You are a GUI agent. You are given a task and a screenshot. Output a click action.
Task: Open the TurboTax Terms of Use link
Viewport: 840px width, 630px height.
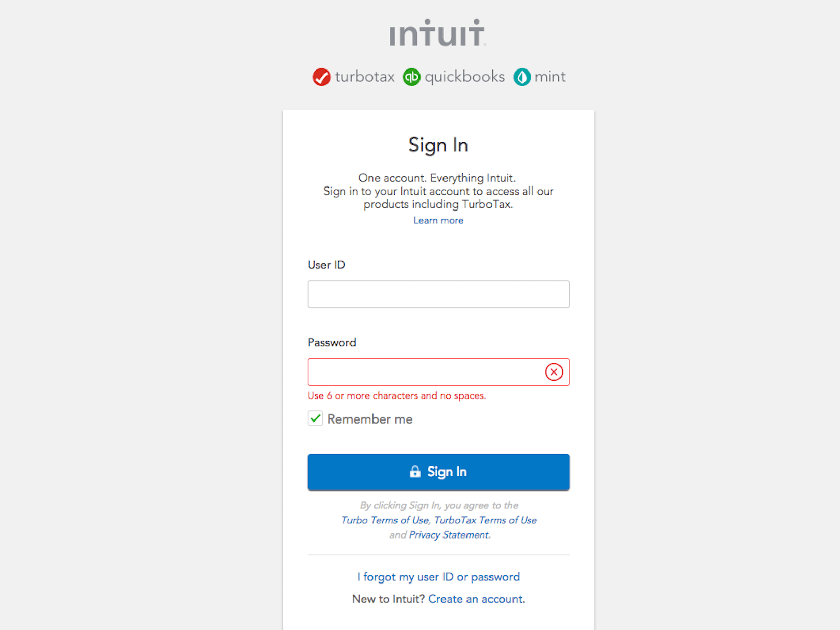pyautogui.click(x=485, y=520)
